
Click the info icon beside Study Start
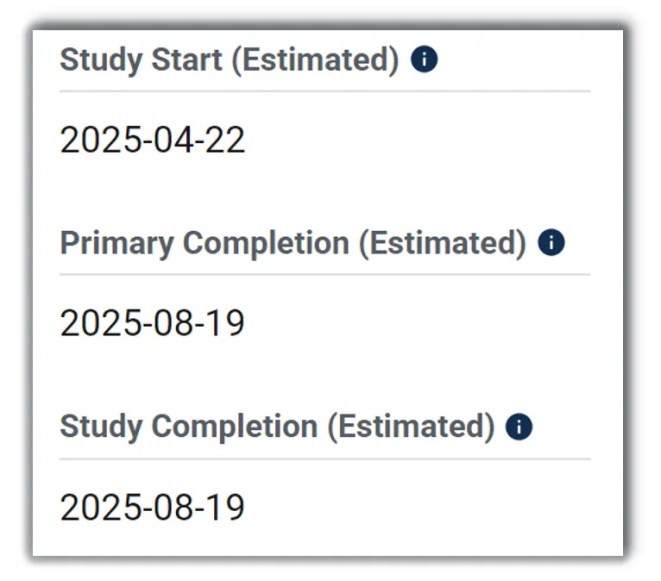coord(425,60)
